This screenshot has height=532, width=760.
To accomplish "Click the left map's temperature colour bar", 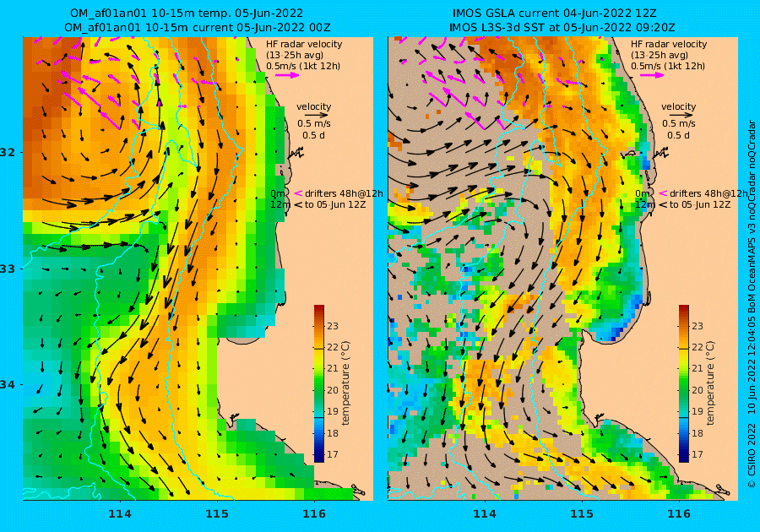I will pyautogui.click(x=319, y=383).
